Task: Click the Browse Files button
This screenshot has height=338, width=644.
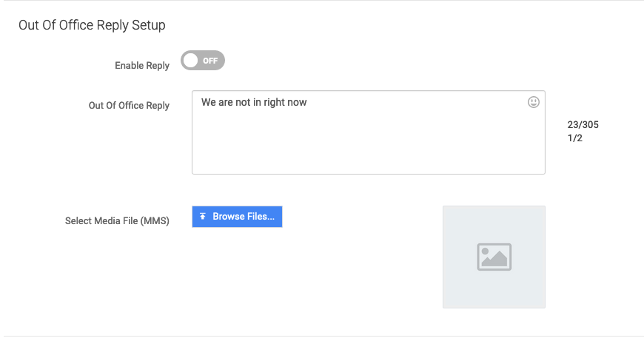Action: point(237,217)
